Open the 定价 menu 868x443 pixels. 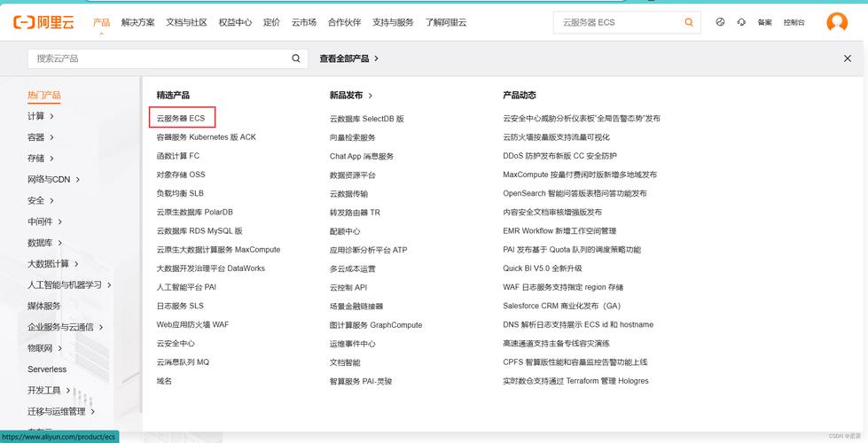[272, 22]
